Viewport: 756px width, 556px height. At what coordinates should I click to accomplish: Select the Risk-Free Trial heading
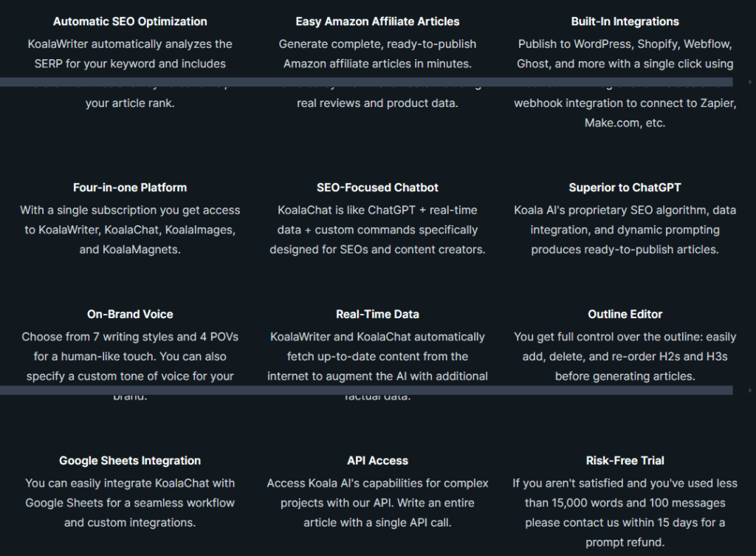(625, 461)
